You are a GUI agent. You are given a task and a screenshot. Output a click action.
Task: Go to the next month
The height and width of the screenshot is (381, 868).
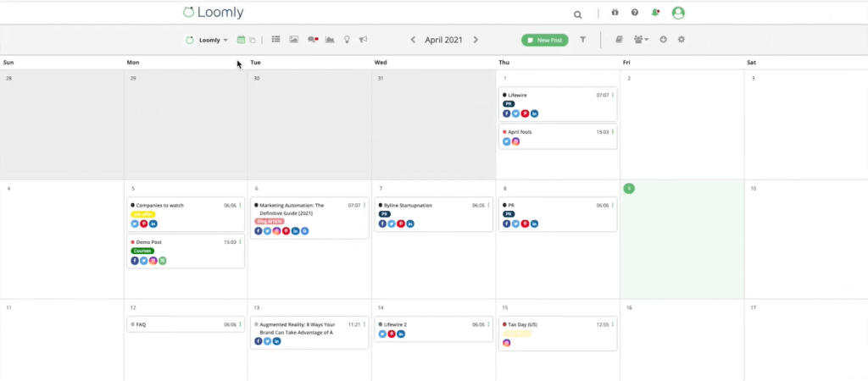pos(476,40)
